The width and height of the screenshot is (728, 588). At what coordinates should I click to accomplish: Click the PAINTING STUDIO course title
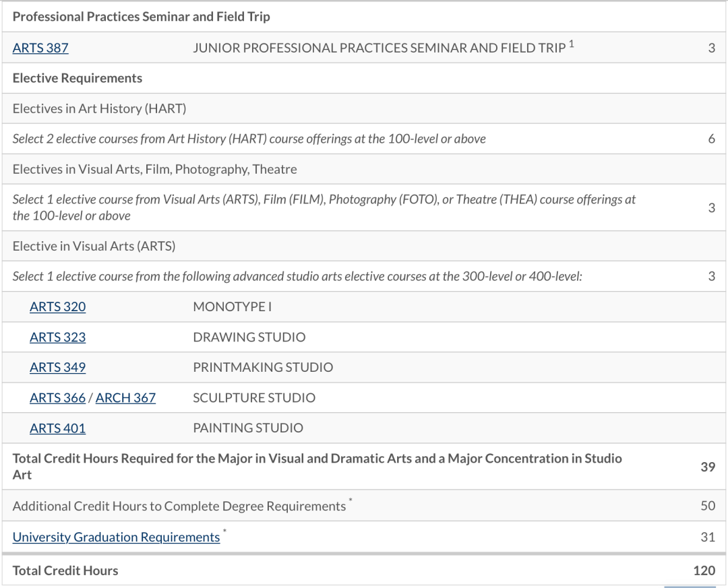pyautogui.click(x=248, y=428)
